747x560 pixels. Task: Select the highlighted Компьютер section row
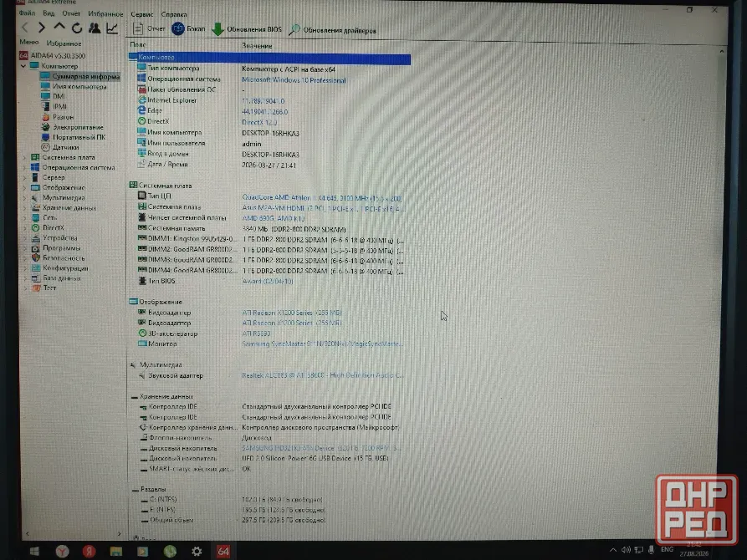(x=269, y=58)
